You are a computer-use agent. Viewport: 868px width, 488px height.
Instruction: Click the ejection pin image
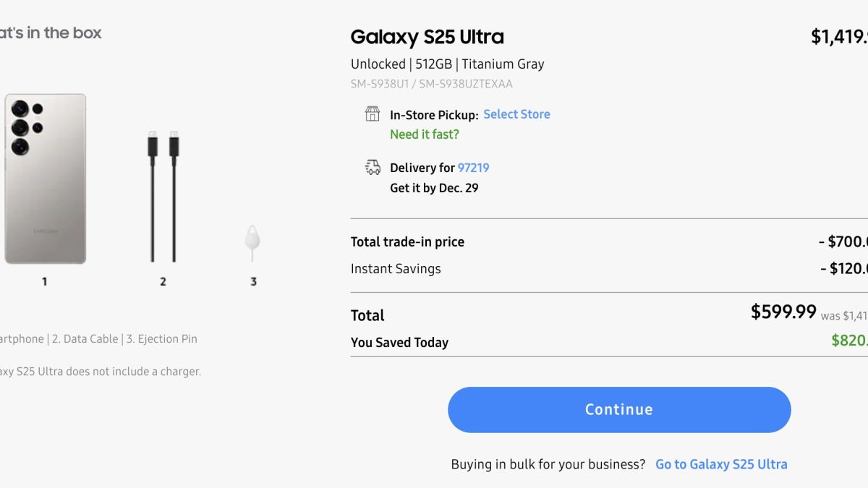252,243
